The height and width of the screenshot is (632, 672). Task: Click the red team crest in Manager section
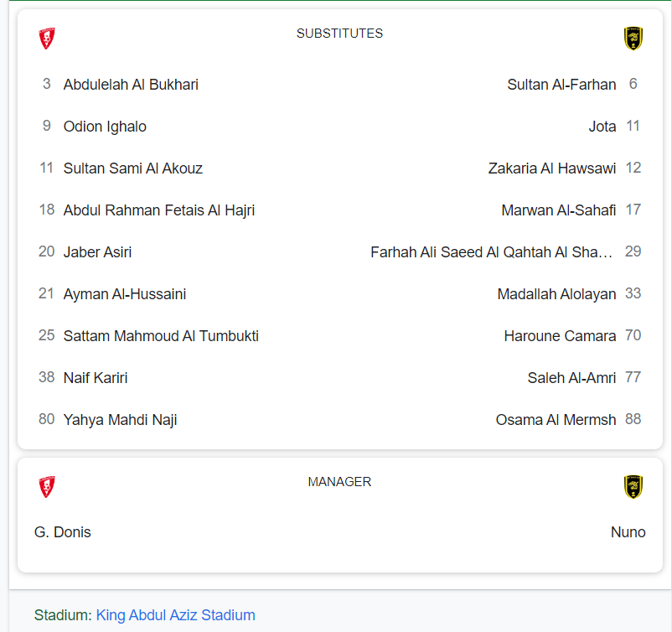pyautogui.click(x=47, y=487)
